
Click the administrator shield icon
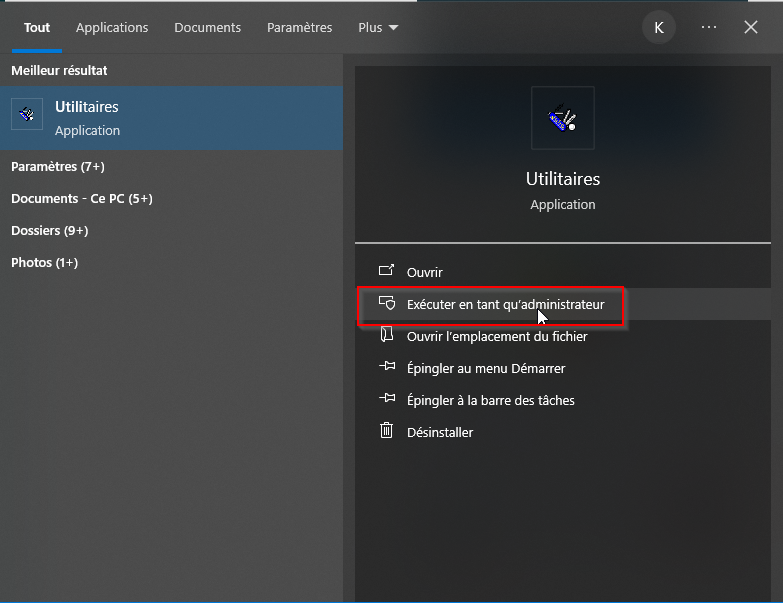(387, 303)
